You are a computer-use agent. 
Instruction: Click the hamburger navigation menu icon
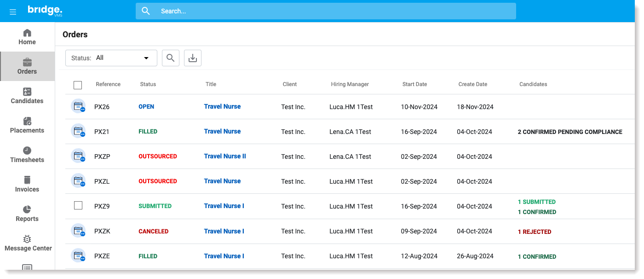coord(13,11)
